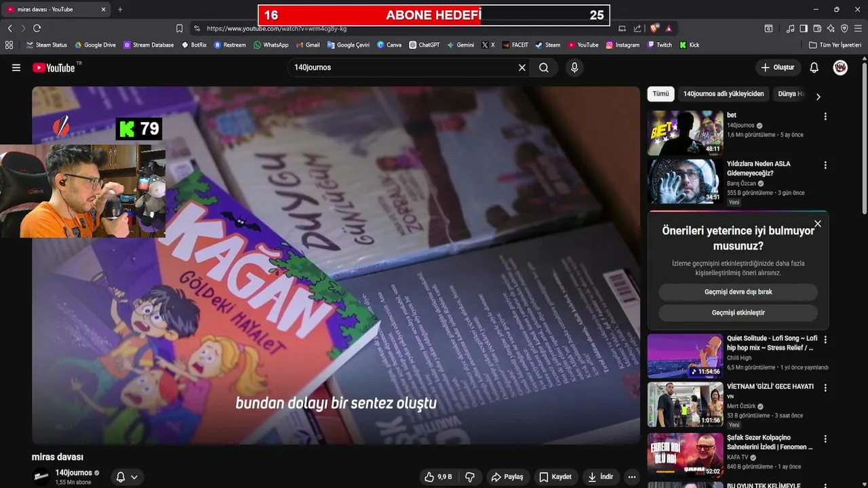The width and height of the screenshot is (868, 488).
Task: Open the browser music/playlist icon
Action: [790, 28]
